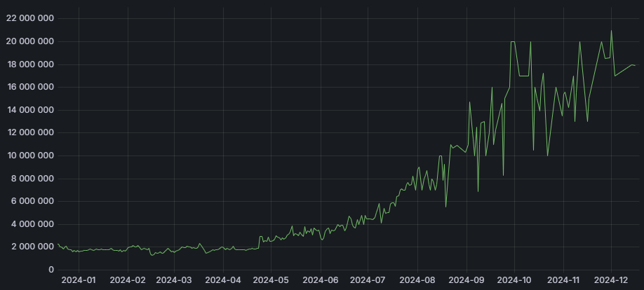Viewport: 644px width, 290px height.
Task: Click the 2 000 000 y-axis label
Action: (32, 247)
